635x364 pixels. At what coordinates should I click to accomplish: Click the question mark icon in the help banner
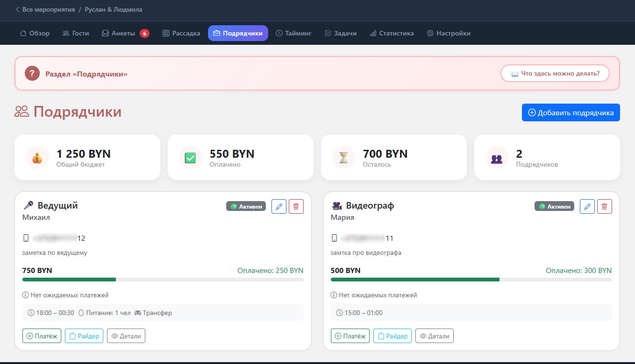(32, 73)
